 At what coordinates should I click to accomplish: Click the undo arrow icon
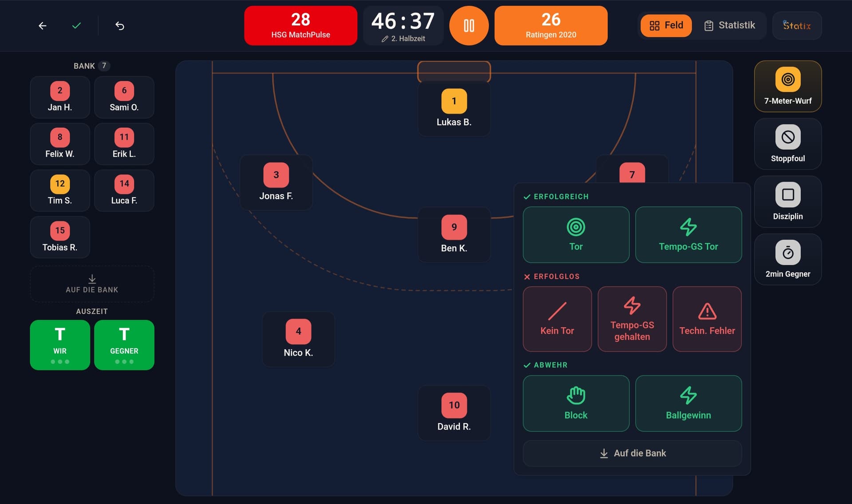[x=120, y=26]
